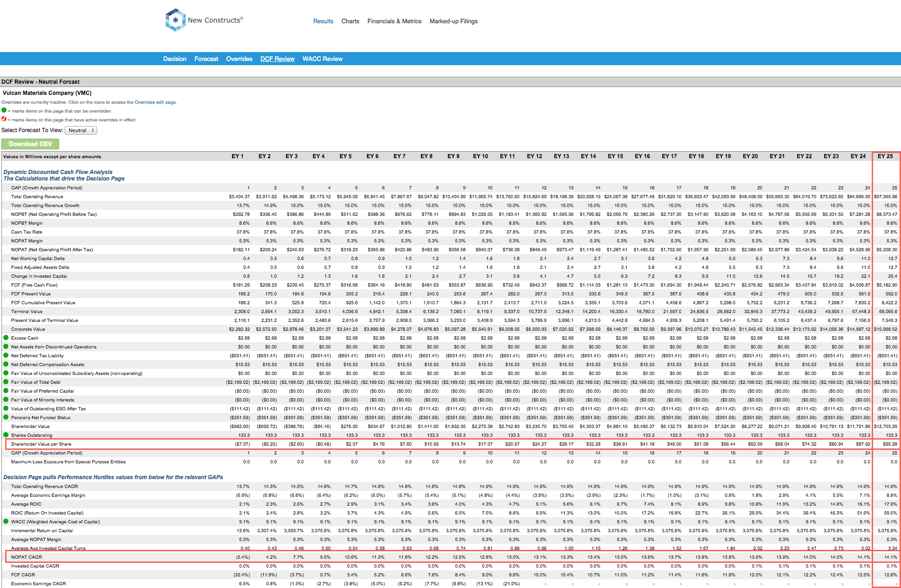Click override dot for Net Deferred Compensation Assets

(6, 364)
